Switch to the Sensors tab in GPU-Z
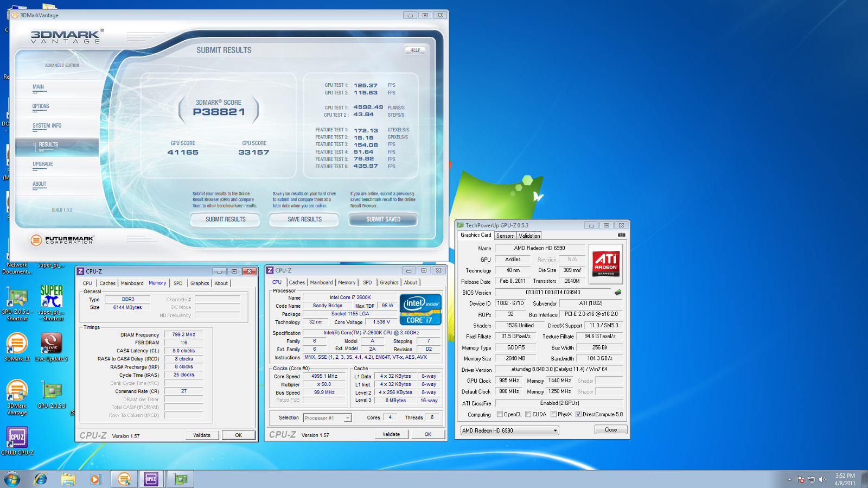Screen dimensions: 868x488 click(x=505, y=236)
